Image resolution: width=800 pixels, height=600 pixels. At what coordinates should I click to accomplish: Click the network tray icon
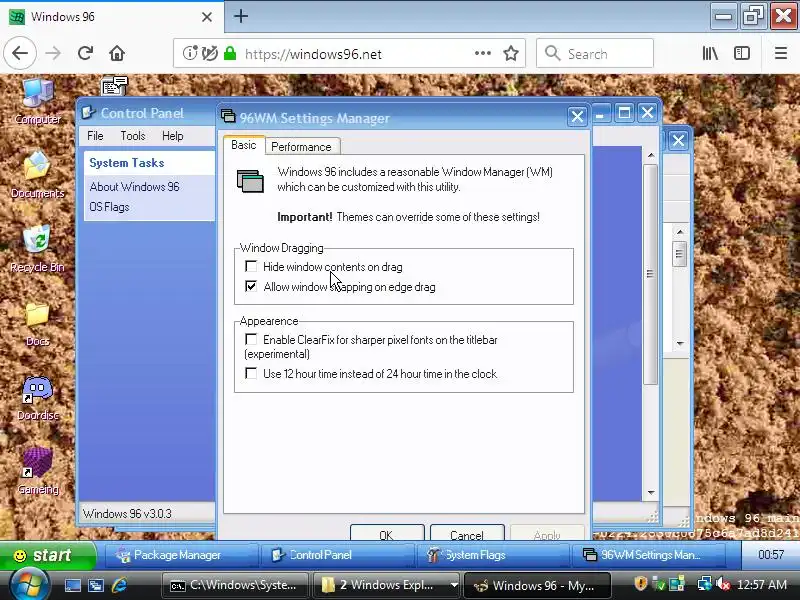point(704,584)
